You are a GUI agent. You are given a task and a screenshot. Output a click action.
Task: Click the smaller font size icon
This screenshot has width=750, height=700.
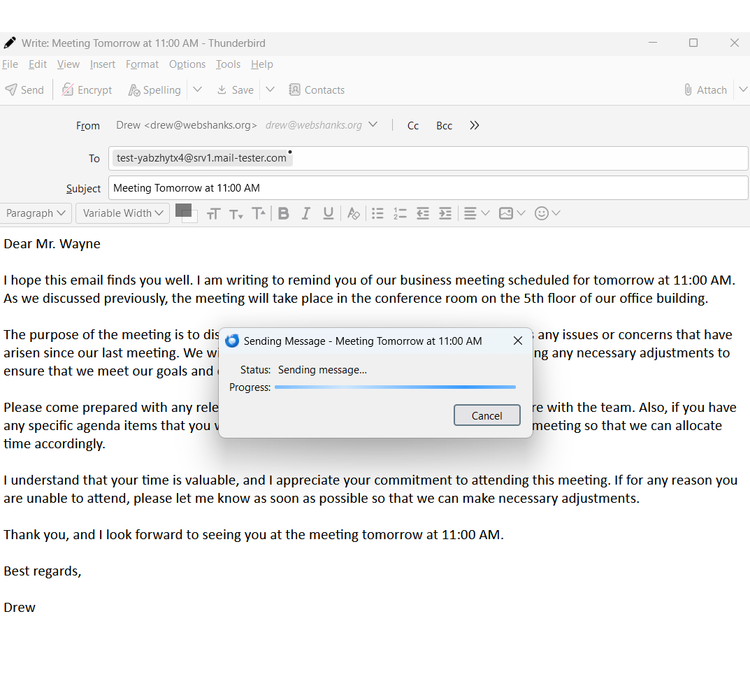(x=236, y=213)
